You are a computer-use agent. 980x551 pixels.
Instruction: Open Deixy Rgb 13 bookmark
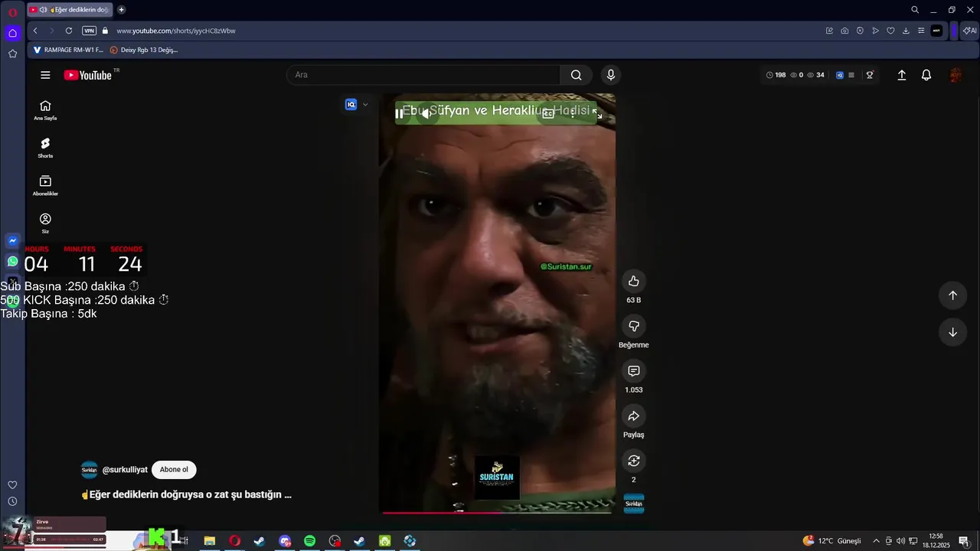[144, 50]
